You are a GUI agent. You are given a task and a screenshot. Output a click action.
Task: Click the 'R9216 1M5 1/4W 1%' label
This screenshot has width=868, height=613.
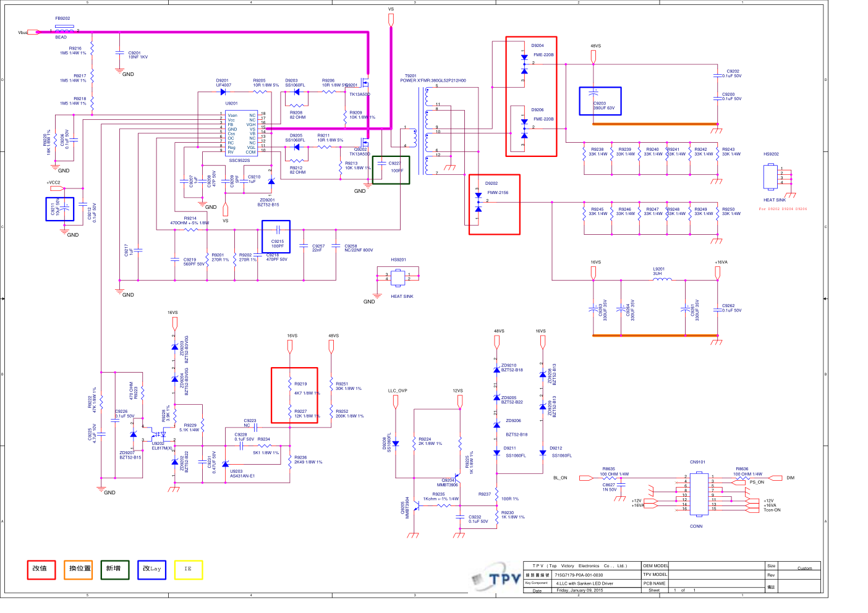(x=73, y=51)
